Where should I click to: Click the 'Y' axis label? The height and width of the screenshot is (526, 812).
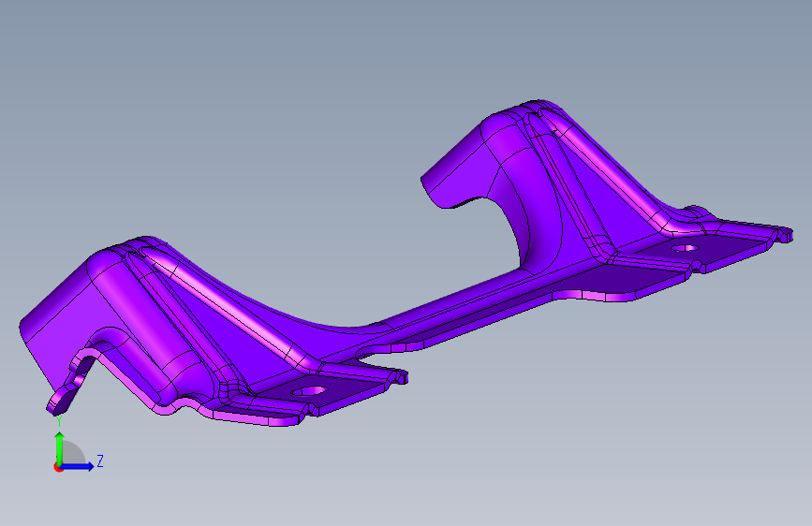point(59,421)
